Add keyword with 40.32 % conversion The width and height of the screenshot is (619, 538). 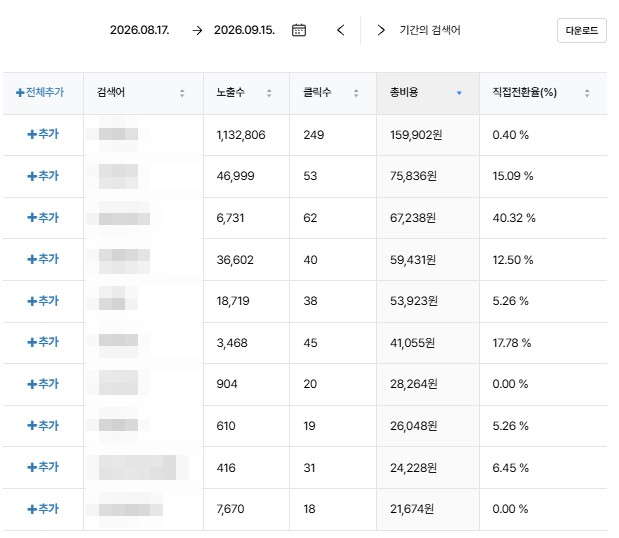coord(43,217)
